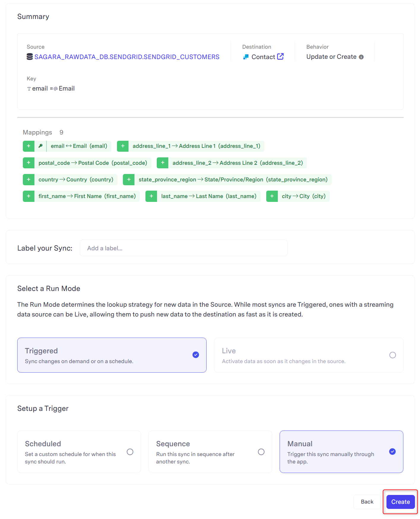Click the SendGrid logo beside Contact
This screenshot has width=420, height=519.
pyautogui.click(x=246, y=57)
